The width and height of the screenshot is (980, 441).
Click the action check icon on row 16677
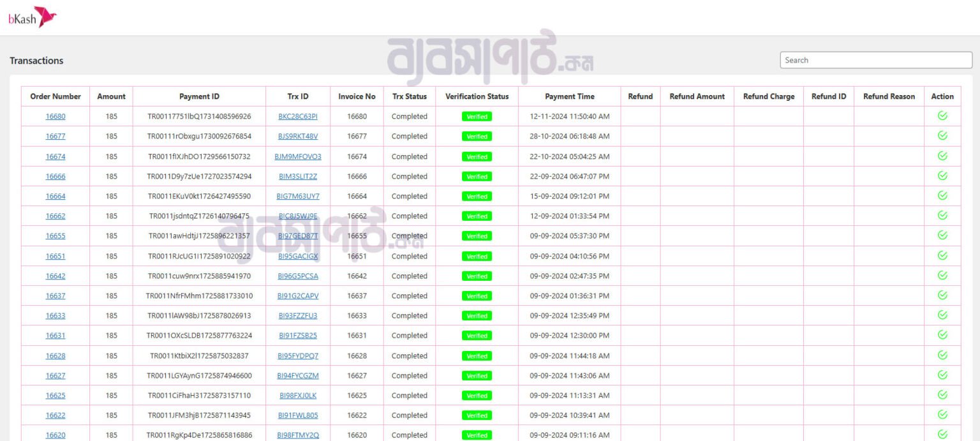[942, 136]
